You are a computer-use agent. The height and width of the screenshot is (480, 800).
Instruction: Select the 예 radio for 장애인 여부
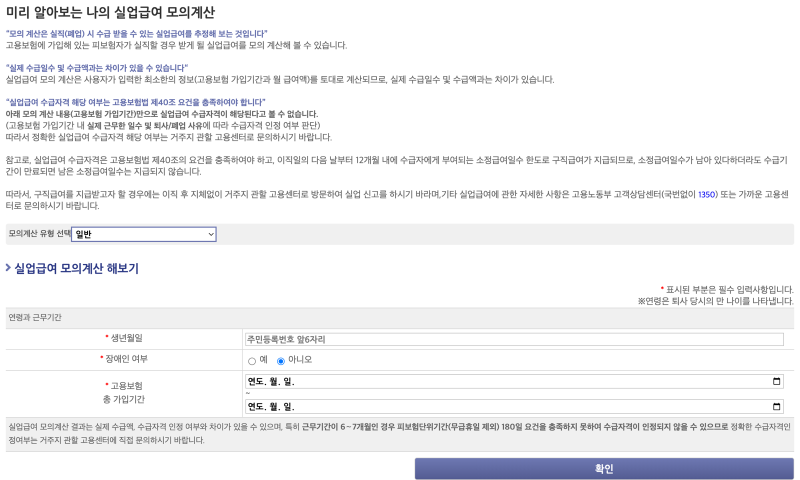(x=252, y=361)
